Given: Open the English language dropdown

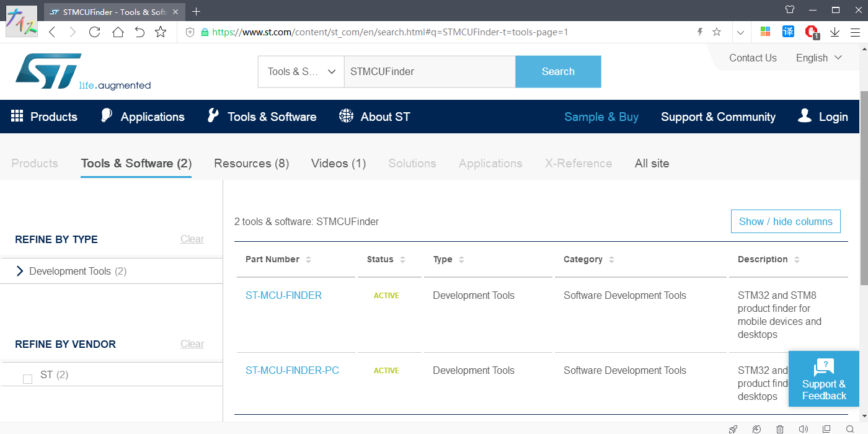Looking at the screenshot, I should [x=818, y=58].
